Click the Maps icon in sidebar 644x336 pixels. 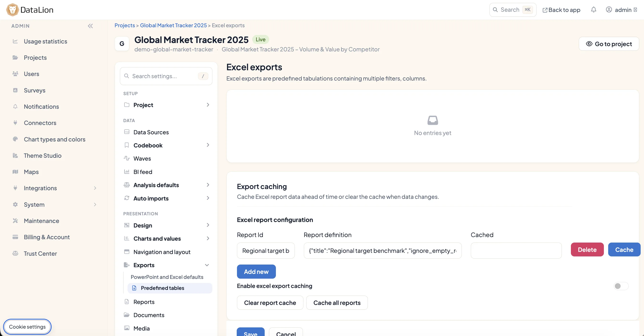(15, 172)
